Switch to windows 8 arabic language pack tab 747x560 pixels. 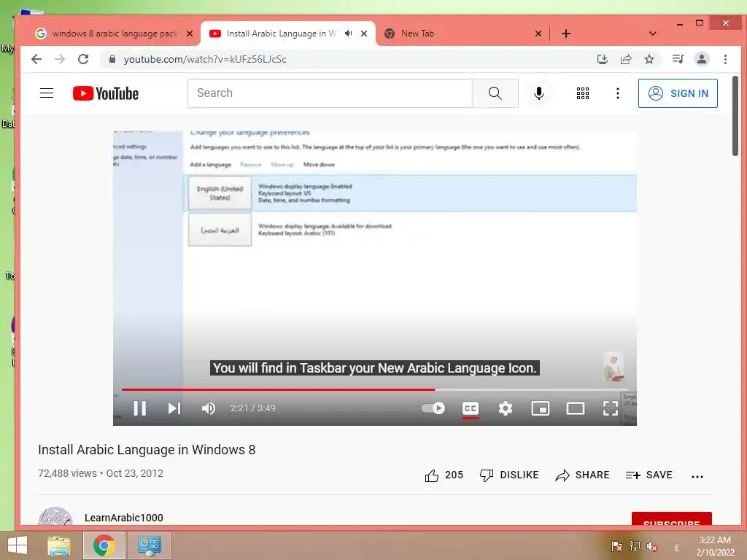coord(115,34)
